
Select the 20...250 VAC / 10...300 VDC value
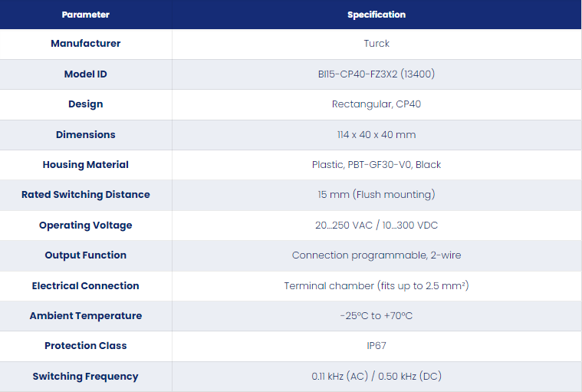(x=376, y=225)
